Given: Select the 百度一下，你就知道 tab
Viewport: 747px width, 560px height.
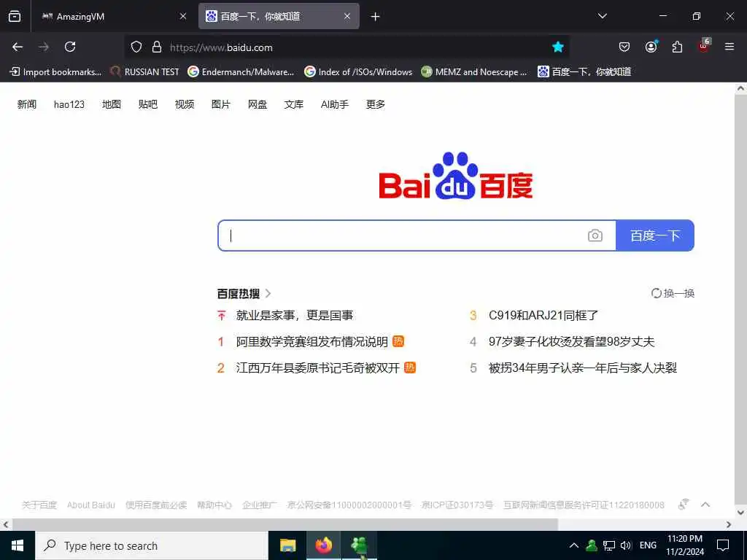Looking at the screenshot, I should click(279, 17).
